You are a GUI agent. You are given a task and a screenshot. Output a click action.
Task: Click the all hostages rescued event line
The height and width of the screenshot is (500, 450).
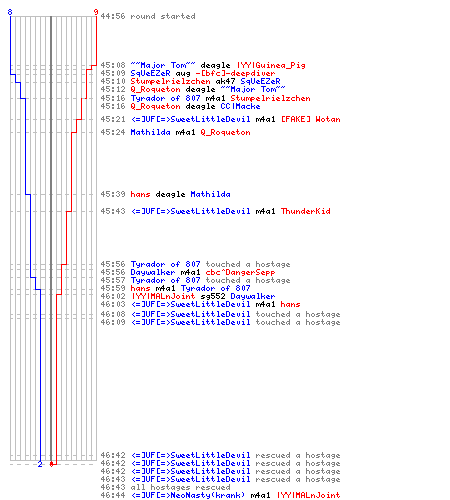coord(165,487)
